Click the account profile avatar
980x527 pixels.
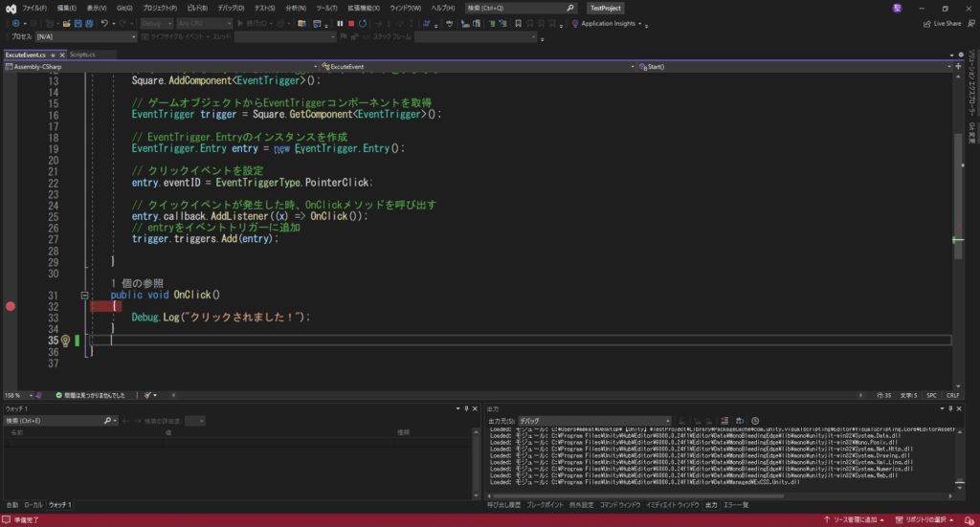(897, 8)
